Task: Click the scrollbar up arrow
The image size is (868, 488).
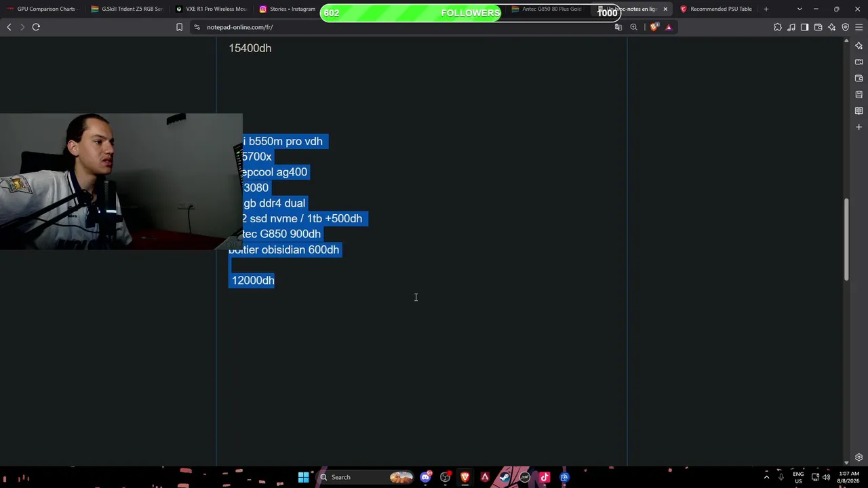Action: click(846, 42)
